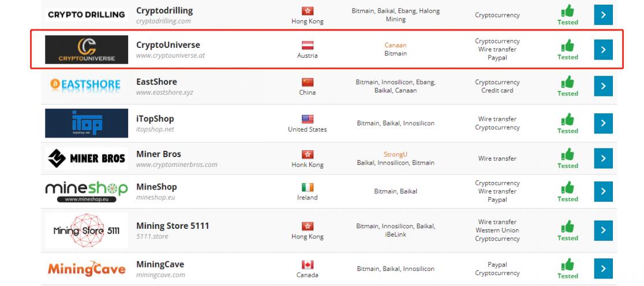Click the thumbs-up Tested icon for CryptoUniverse
The image size is (644, 286).
(567, 46)
